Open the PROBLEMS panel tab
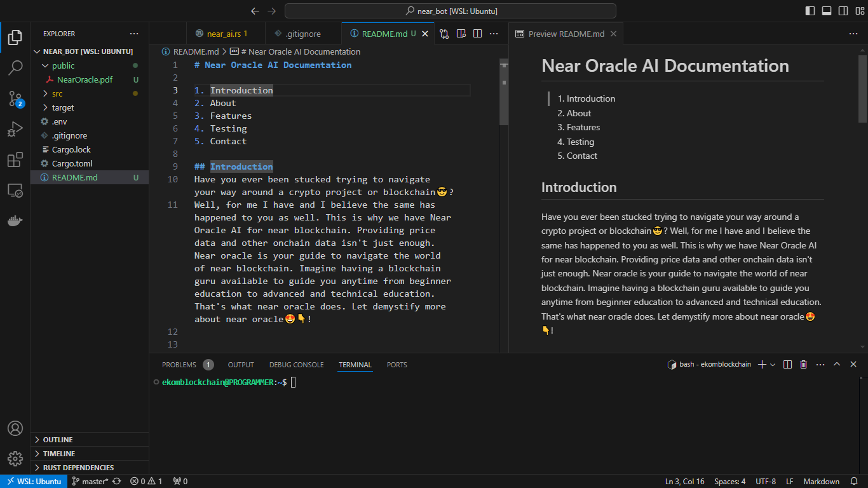The height and width of the screenshot is (488, 868). (187, 365)
